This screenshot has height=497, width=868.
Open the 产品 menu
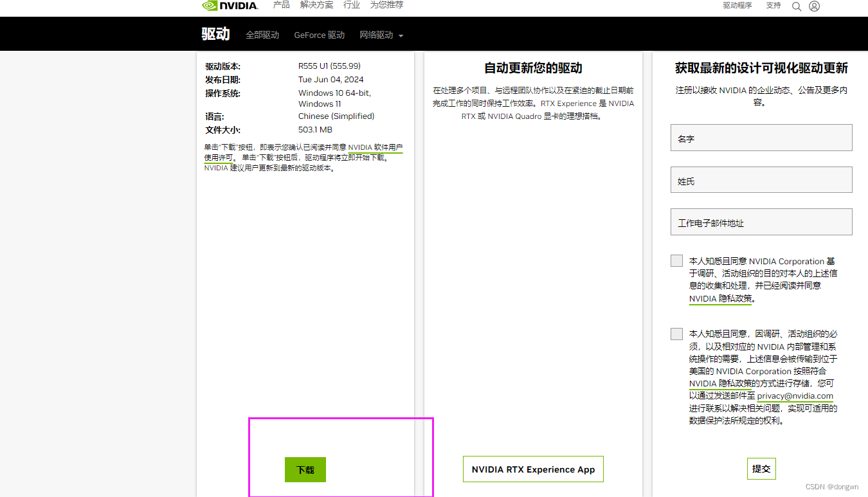tap(282, 5)
